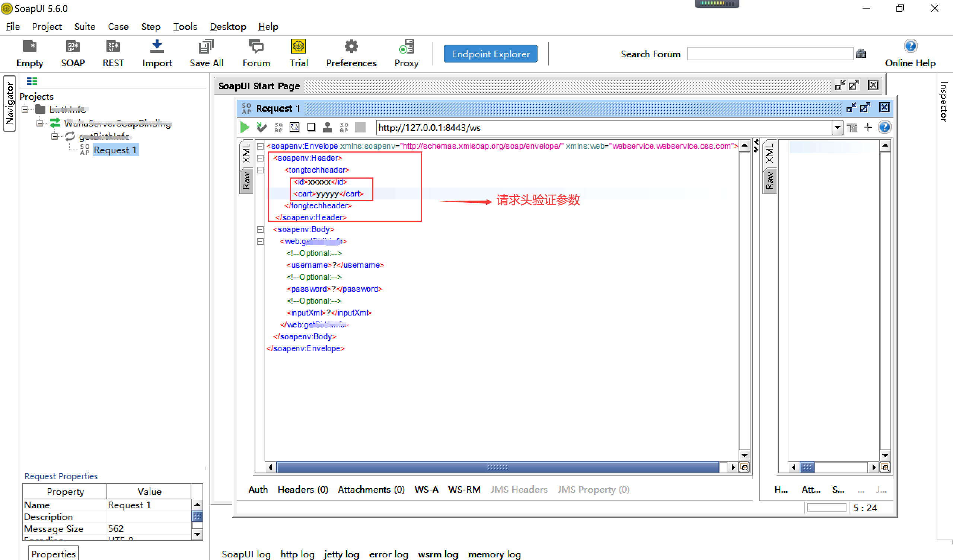Click Endpoint Explorer button
Screen dimensions: 953x560
click(x=491, y=54)
